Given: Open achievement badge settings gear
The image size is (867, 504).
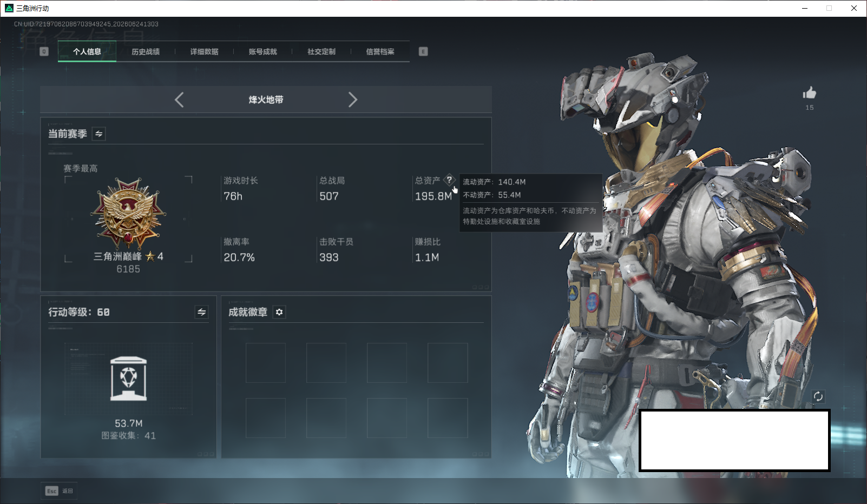Looking at the screenshot, I should pos(279,312).
